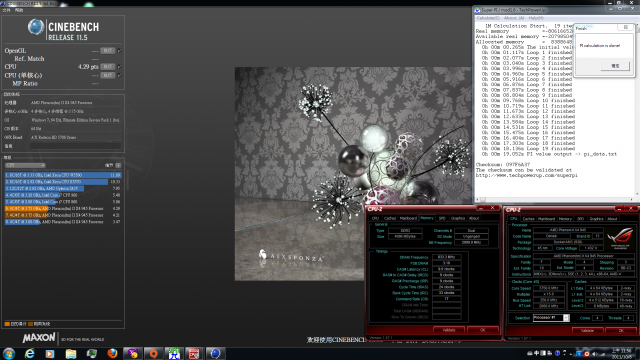Open the second Cinebench menu (Help)

click(x=19, y=10)
